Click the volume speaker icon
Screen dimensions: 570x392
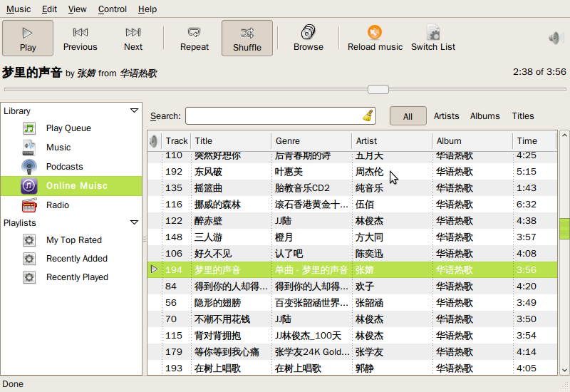click(x=556, y=38)
